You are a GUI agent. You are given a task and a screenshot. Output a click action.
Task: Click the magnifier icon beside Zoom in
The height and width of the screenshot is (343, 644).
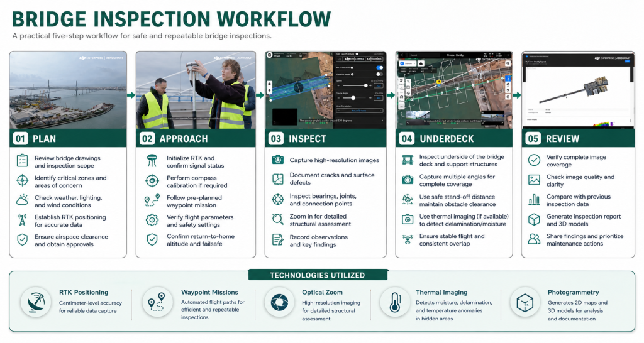277,219
